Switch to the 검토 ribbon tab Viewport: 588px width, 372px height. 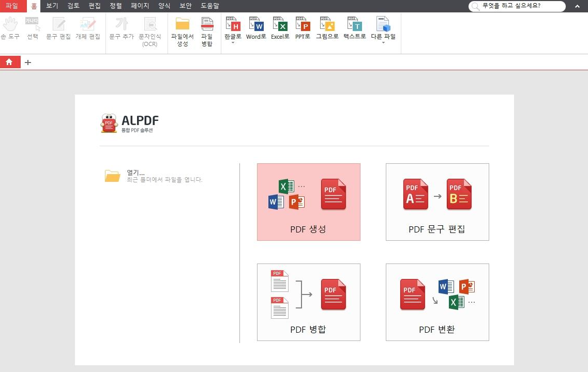coord(73,6)
